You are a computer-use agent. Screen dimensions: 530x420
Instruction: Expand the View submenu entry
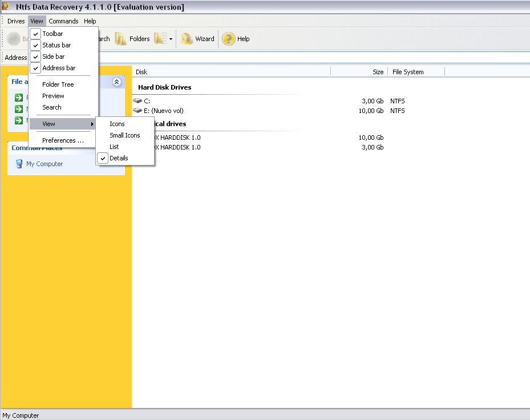tap(63, 124)
